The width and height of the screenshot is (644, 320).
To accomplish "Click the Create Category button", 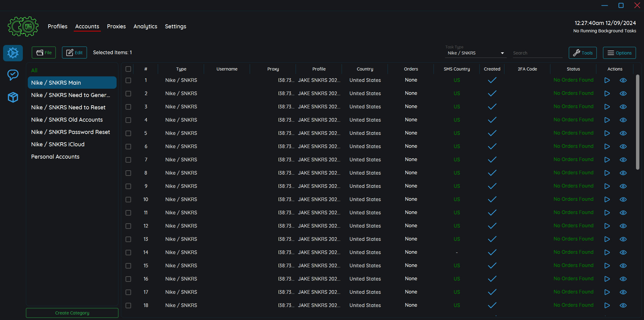I will pyautogui.click(x=72, y=313).
